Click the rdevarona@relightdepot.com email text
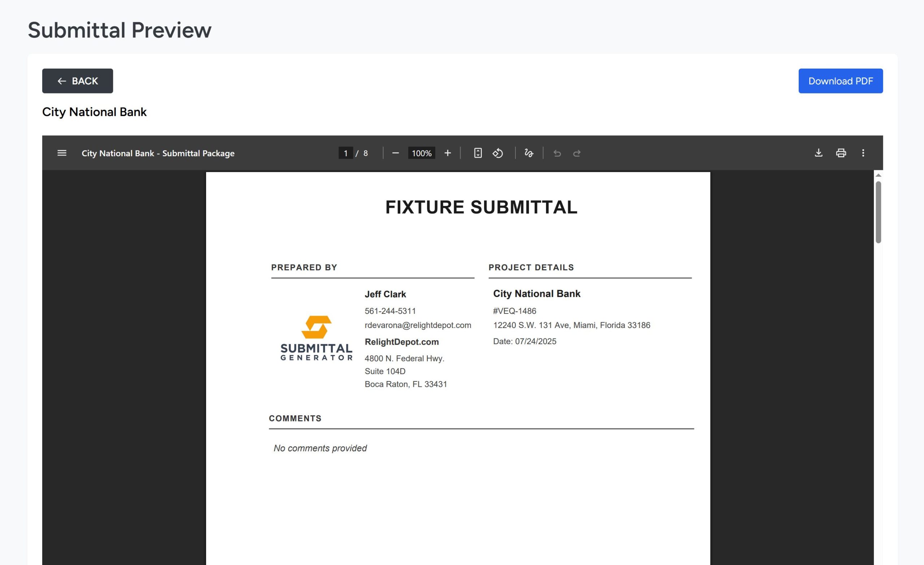Image resolution: width=924 pixels, height=565 pixels. [x=418, y=325]
